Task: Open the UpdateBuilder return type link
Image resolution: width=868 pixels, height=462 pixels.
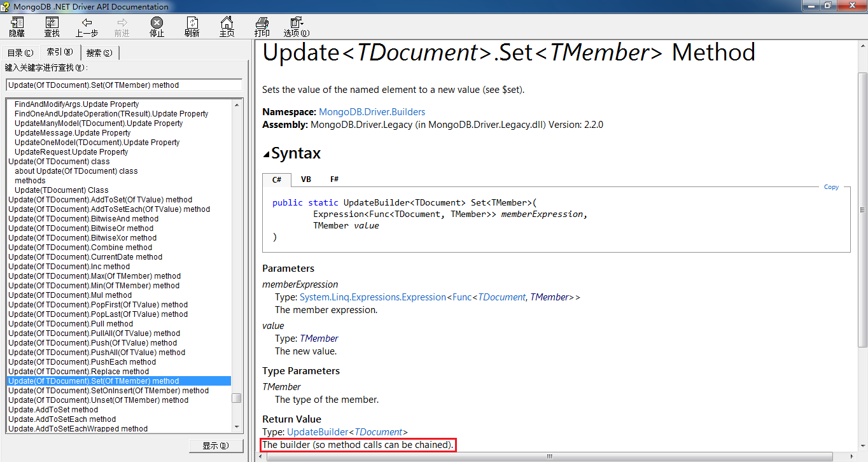Action: coord(318,432)
